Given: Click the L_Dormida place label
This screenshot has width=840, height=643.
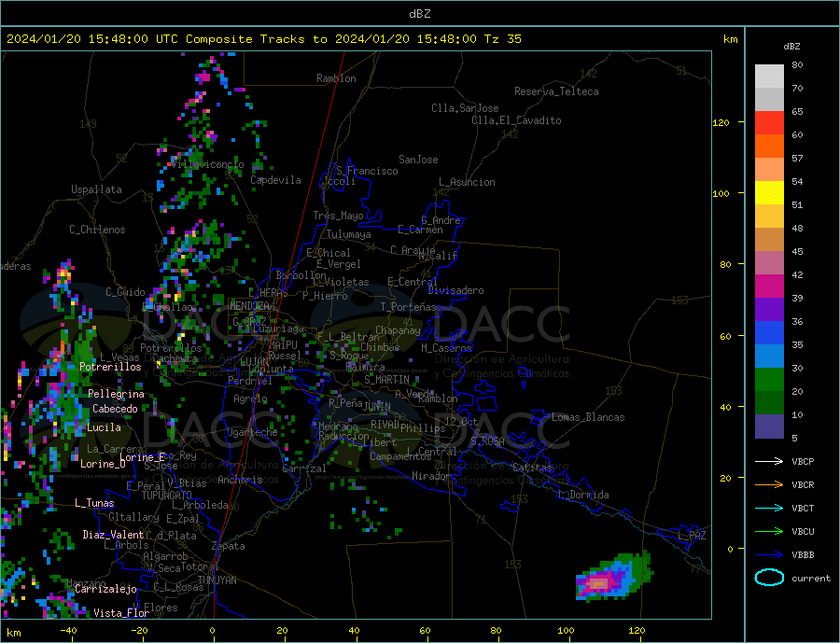Looking at the screenshot, I should click(584, 495).
